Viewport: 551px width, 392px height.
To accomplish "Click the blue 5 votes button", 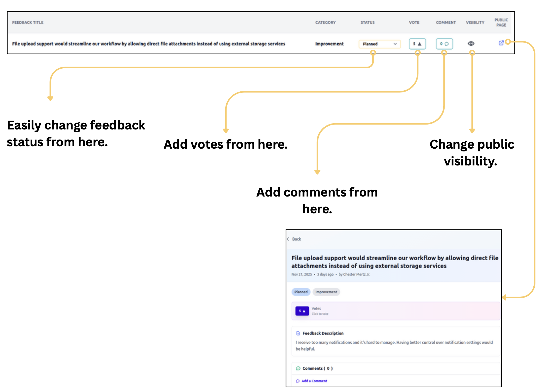I will [302, 311].
